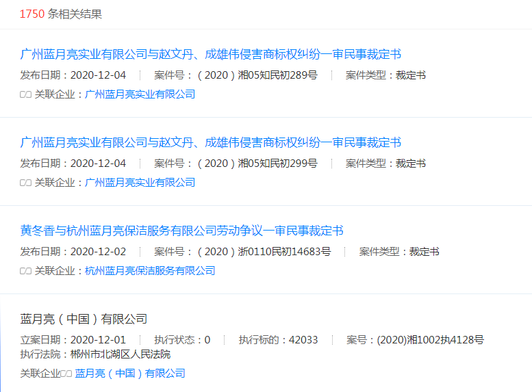This screenshot has width=532, height=392.
Task: Open 蓝月亮（中国）有限公司 related company link
Action: click(x=130, y=374)
